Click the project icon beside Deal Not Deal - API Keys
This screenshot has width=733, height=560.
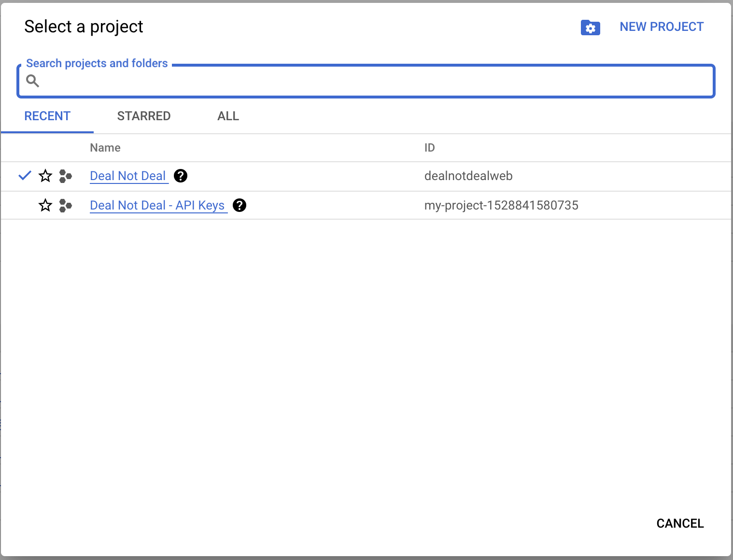coord(65,206)
